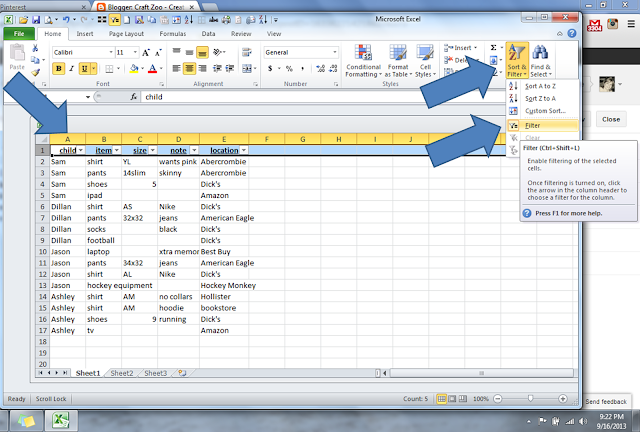Click the Paste clipboard icon

tap(17, 53)
